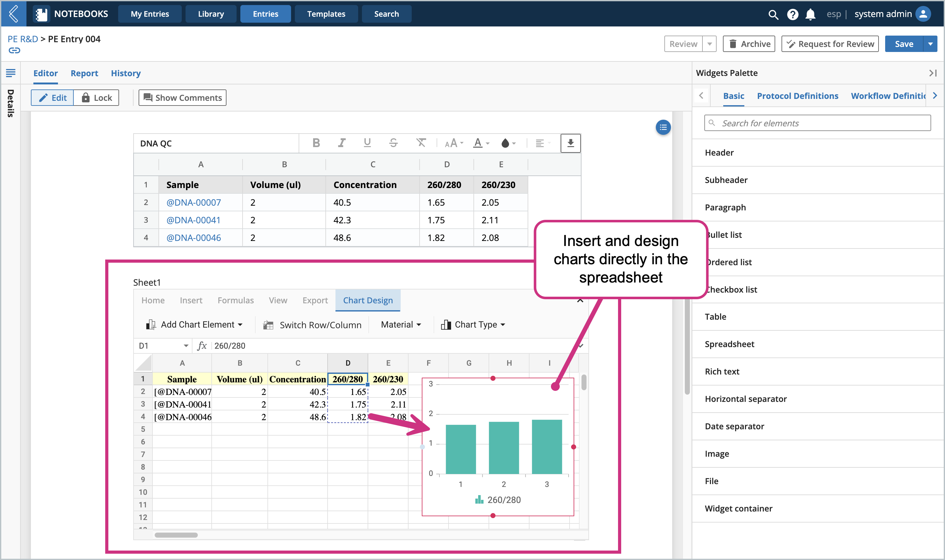
Task: Click the formula bar showing 260/280
Action: coord(392,346)
